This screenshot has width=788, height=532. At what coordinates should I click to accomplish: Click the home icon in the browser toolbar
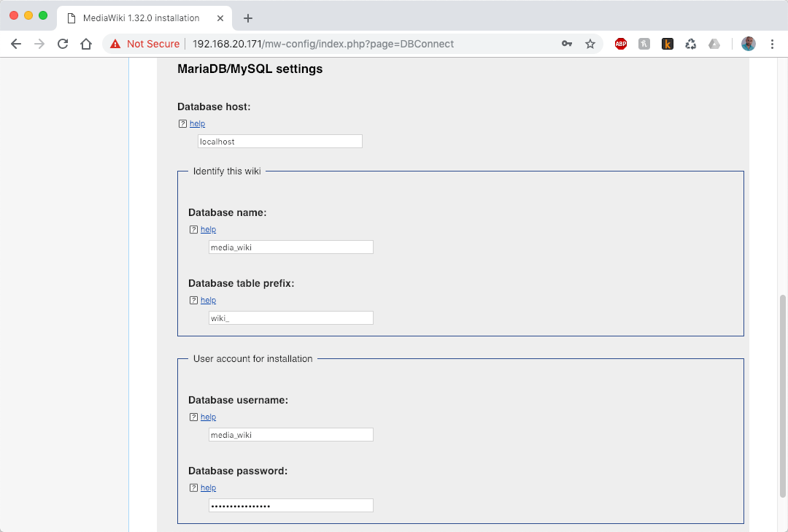point(86,44)
